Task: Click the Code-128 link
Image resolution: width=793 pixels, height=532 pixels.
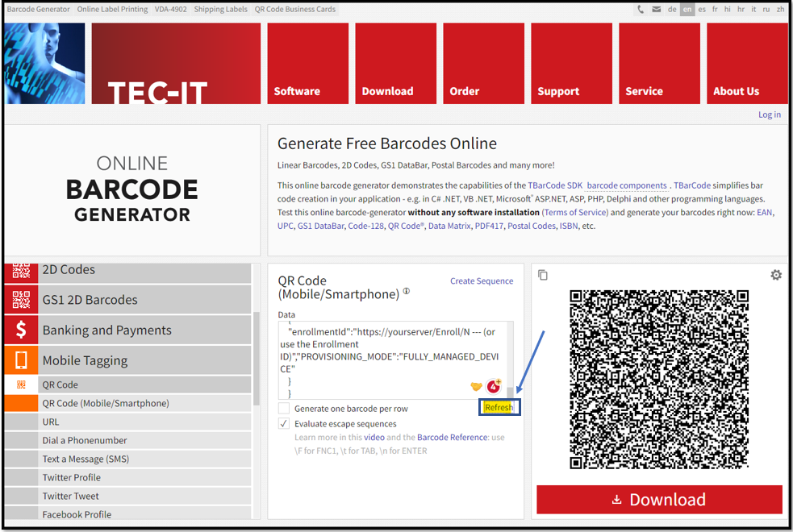Action: 365,226
